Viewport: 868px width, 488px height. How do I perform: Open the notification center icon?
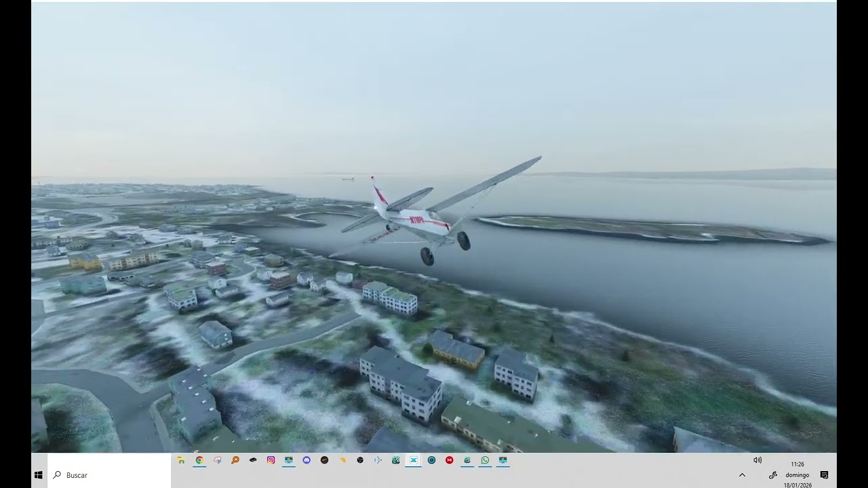[824, 475]
